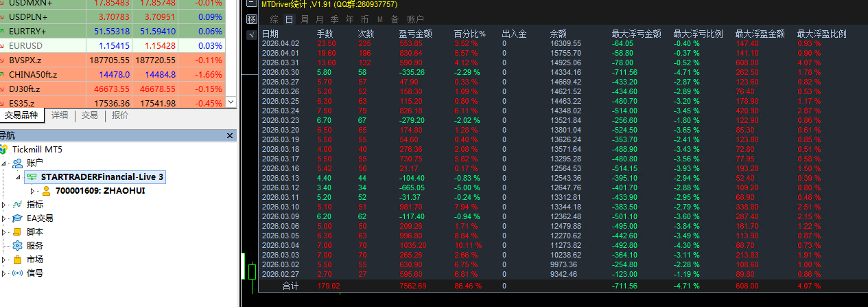This screenshot has height=307, width=868.
Task: Select the 账户 tab in MTDriver statistics
Action: 415,19
